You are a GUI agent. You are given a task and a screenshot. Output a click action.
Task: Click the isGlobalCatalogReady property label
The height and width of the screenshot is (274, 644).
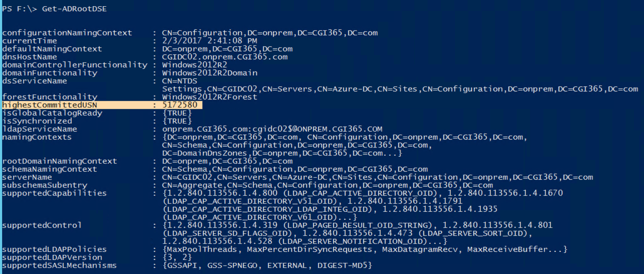52,113
